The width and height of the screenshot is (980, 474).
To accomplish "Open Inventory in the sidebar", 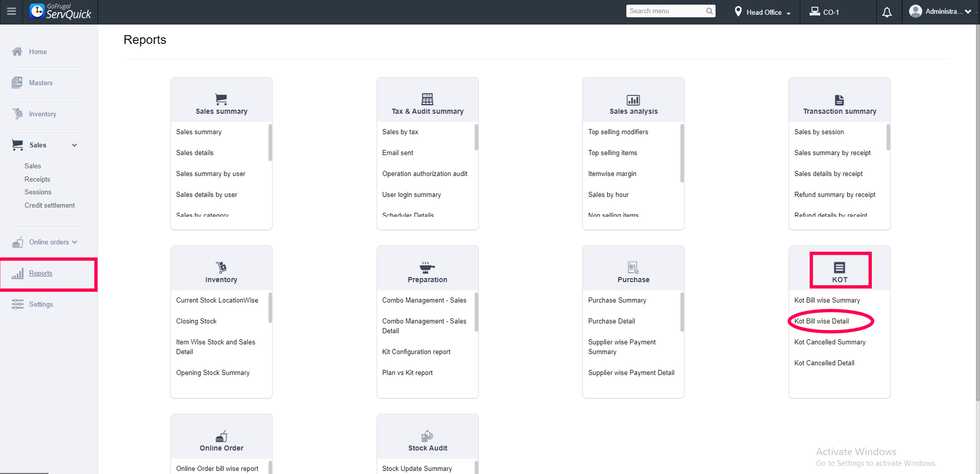I will pos(42,114).
